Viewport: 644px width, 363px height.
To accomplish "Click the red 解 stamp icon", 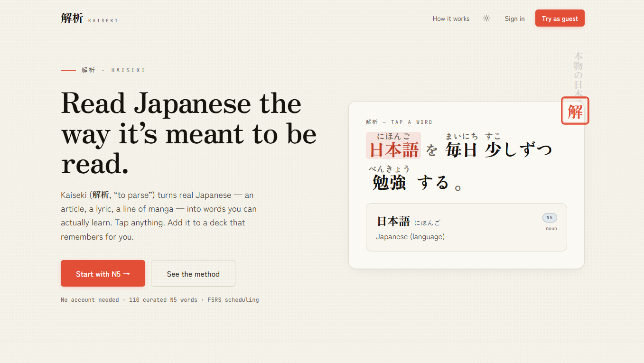I will coord(575,111).
